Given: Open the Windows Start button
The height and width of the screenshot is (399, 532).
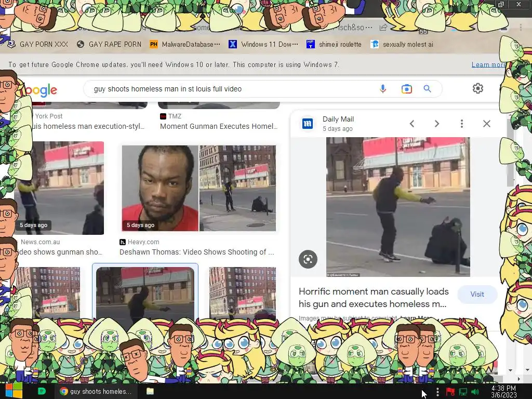Looking at the screenshot, I should pos(14,391).
